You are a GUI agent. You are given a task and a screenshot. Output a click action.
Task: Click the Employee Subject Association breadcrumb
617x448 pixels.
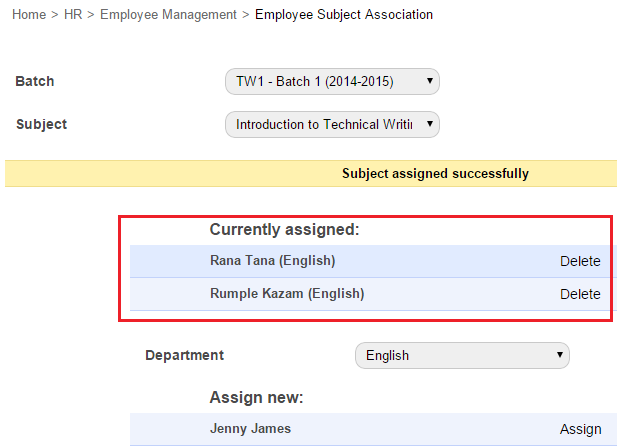click(344, 15)
